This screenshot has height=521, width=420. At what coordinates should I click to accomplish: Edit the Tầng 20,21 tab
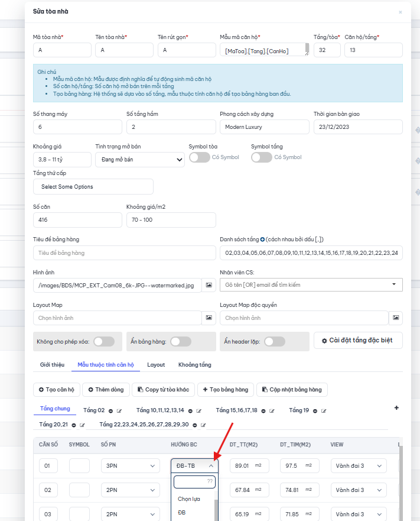point(82,425)
